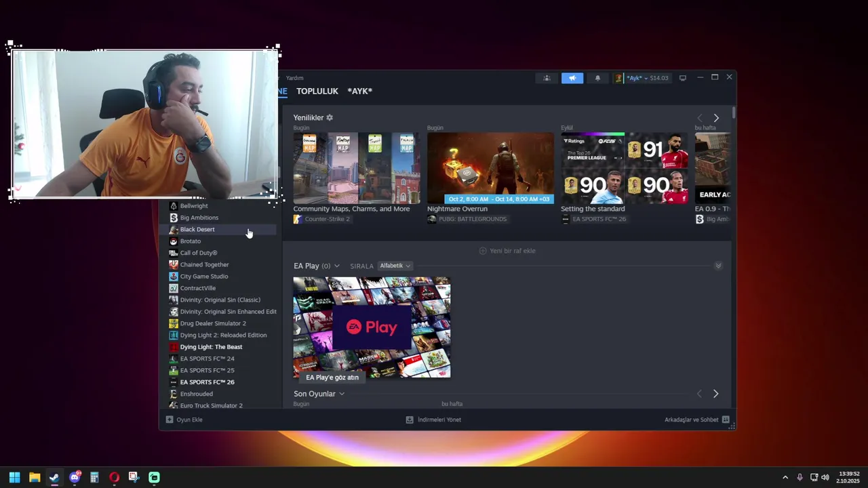Click the Steam profile avatar picture

point(618,78)
